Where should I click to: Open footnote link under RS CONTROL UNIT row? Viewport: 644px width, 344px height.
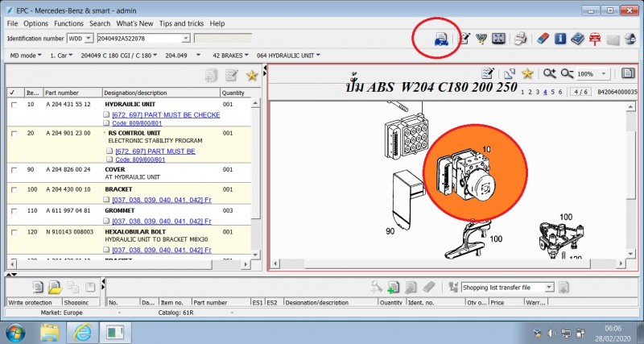click(155, 151)
